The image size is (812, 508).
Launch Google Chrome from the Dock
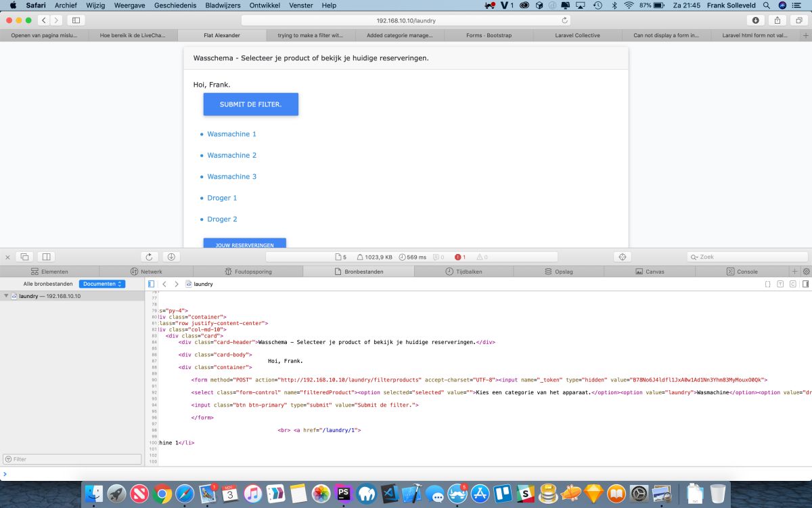[x=162, y=493]
